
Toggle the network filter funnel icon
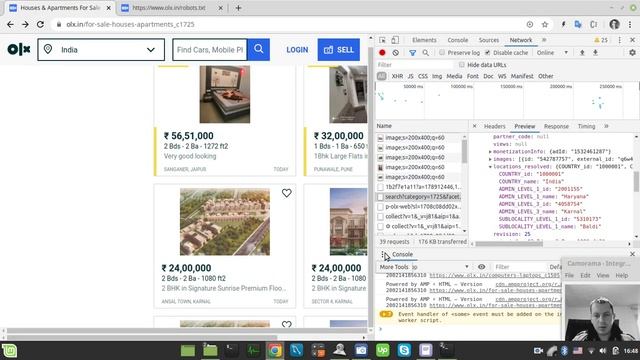click(413, 53)
